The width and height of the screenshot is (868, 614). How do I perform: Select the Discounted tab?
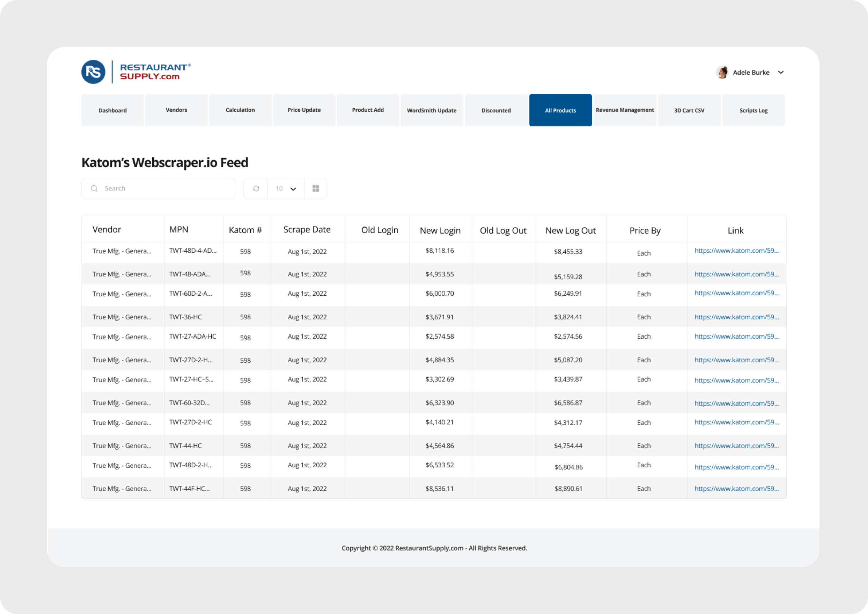click(x=496, y=110)
